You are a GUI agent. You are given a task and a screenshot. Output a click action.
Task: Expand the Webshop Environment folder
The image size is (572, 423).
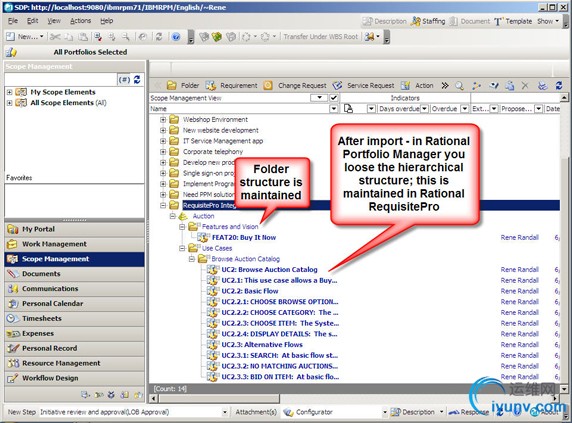pyautogui.click(x=163, y=120)
